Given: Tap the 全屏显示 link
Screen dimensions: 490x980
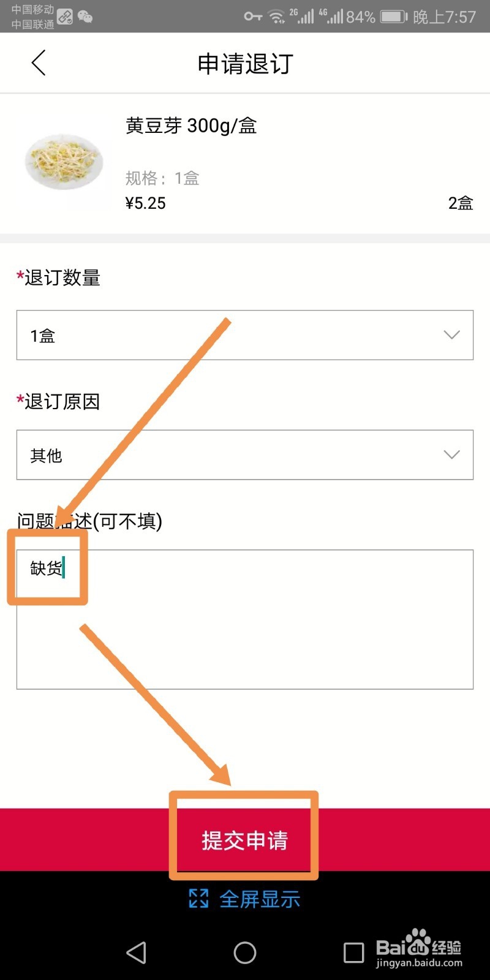Looking at the screenshot, I should (260, 899).
